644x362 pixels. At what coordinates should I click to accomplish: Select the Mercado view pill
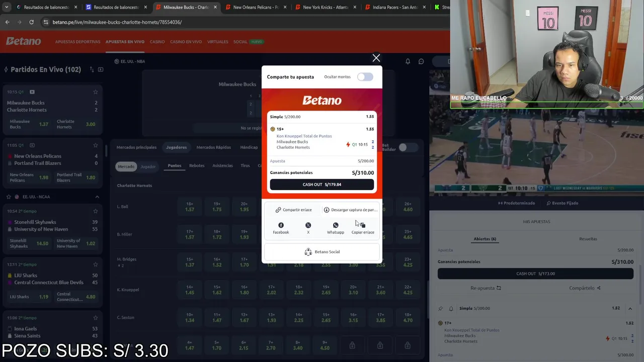click(126, 166)
